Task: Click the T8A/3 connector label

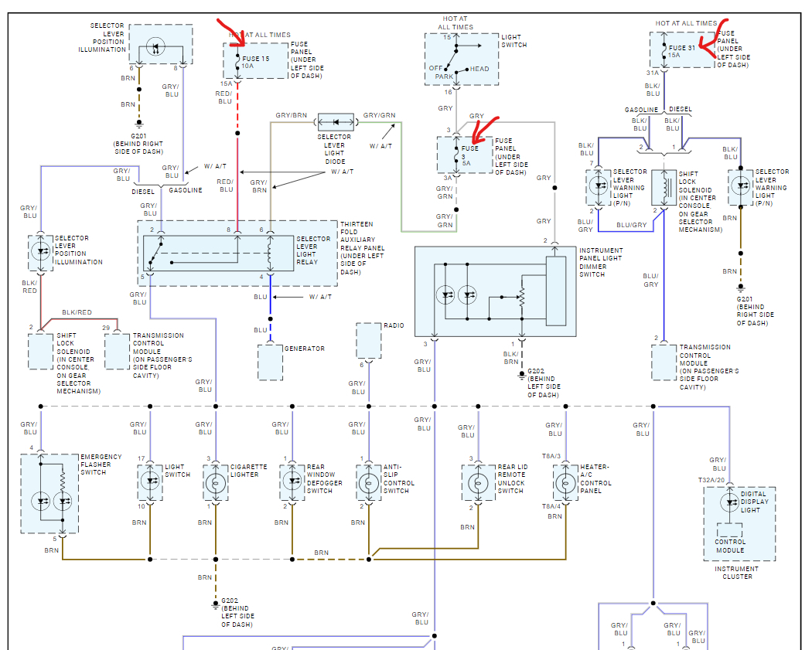Action: click(x=551, y=457)
